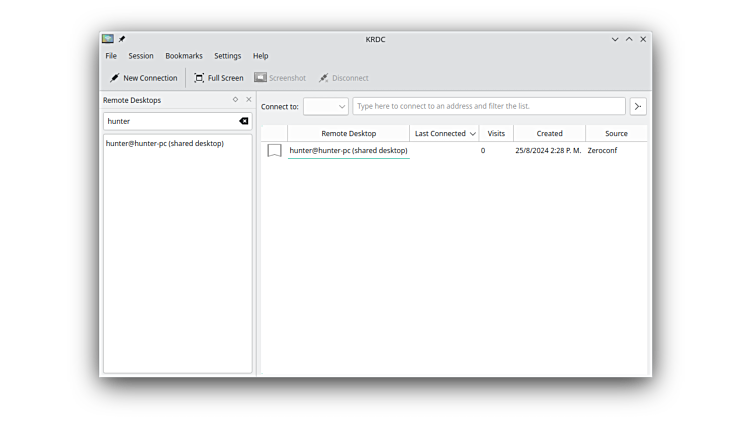Click the New Connection toolbar icon
752x423 pixels.
(x=115, y=78)
